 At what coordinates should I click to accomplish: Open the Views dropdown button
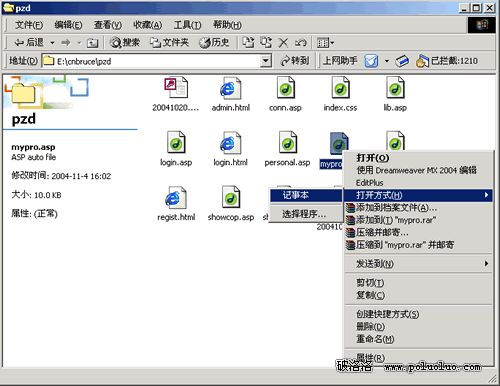click(325, 43)
